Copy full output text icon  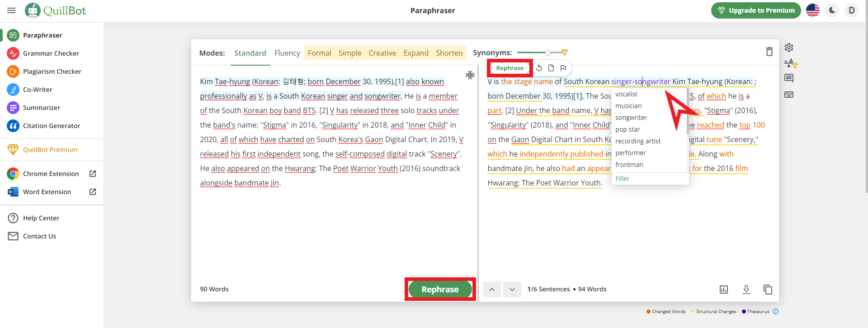(x=768, y=290)
